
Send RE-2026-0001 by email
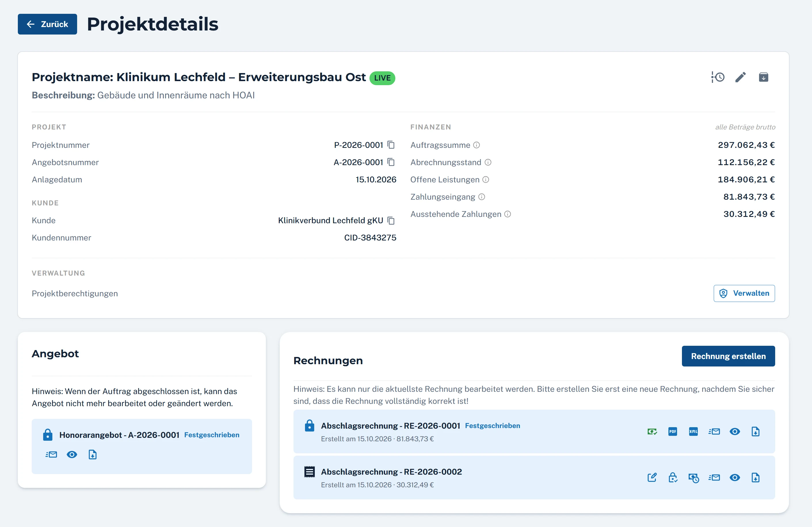point(714,432)
